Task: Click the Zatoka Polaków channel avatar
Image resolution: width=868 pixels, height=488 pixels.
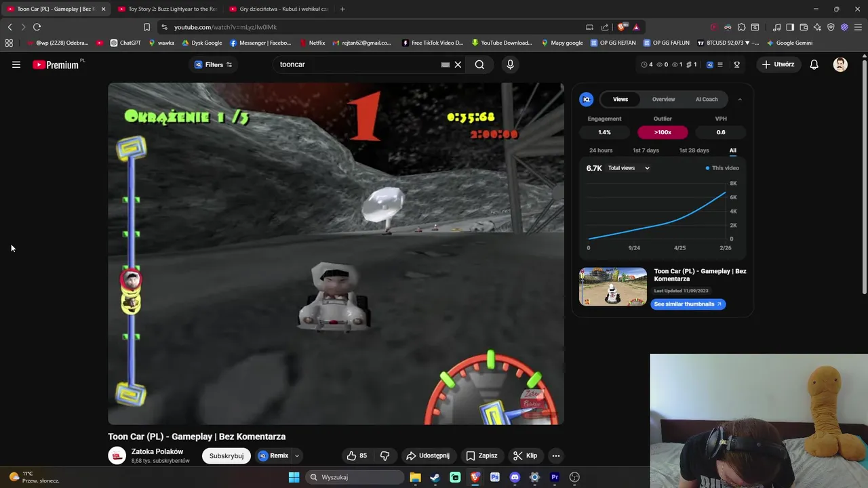Action: click(x=117, y=455)
